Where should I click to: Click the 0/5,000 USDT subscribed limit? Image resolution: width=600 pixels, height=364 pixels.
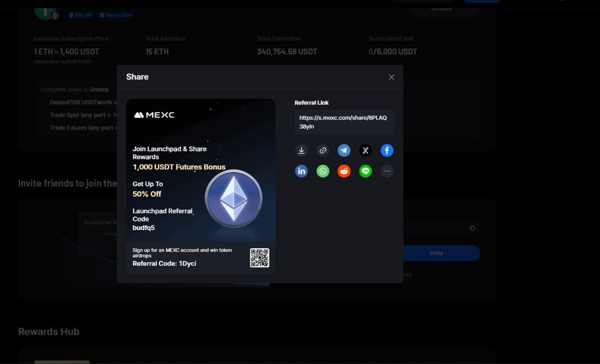pos(393,52)
